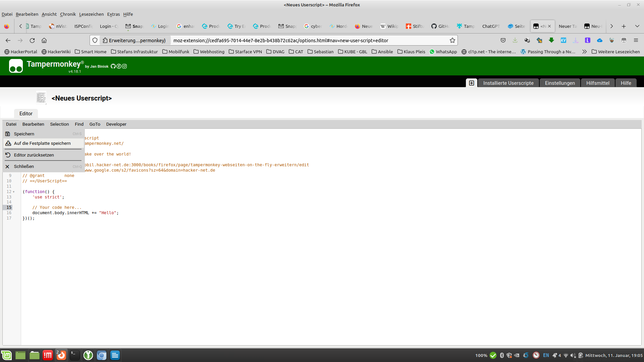Click the Tampermonkey logo icon
Viewport: 644px width, 362px height.
(x=16, y=66)
